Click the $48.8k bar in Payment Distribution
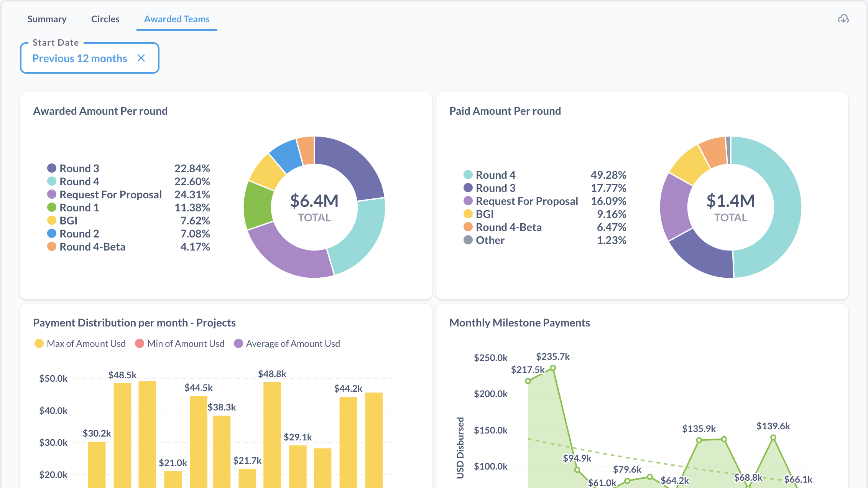Screen dimensions: 868x488 coord(272,435)
